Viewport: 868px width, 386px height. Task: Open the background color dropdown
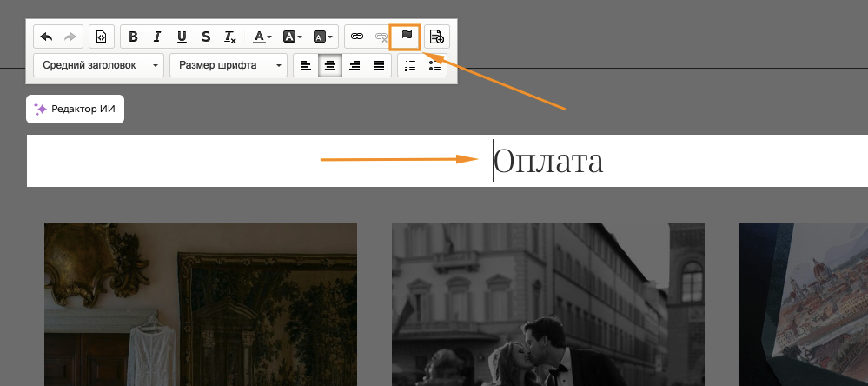click(292, 37)
